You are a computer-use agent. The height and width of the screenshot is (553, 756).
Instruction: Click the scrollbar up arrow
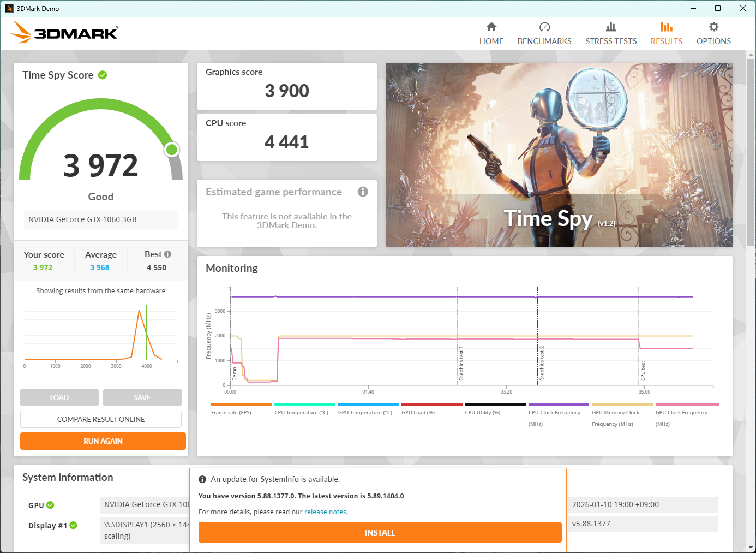pyautogui.click(x=751, y=55)
